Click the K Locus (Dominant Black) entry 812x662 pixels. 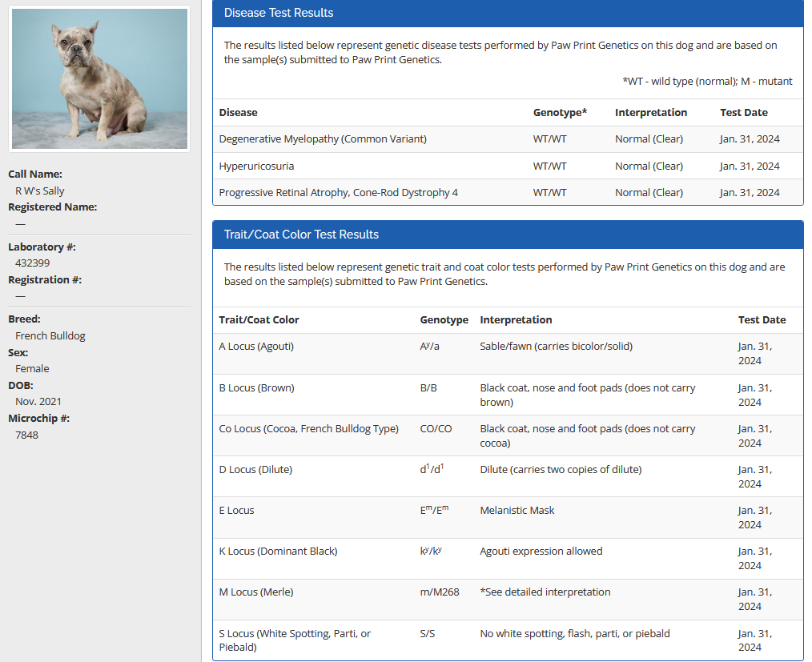click(278, 552)
